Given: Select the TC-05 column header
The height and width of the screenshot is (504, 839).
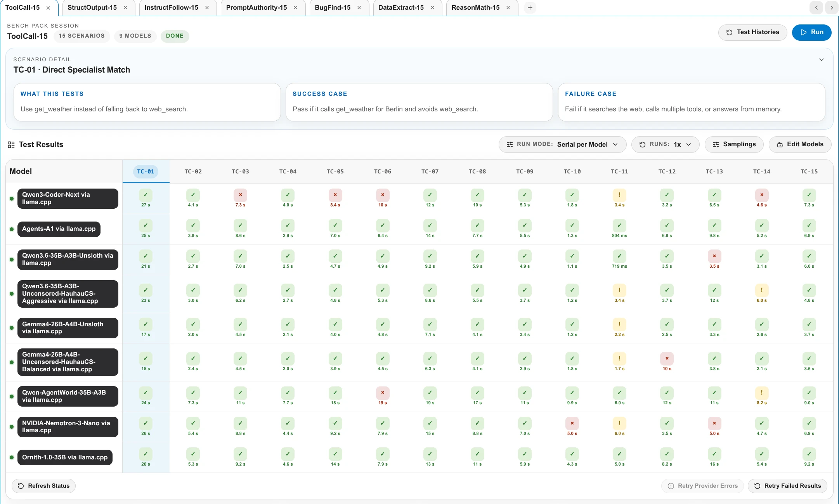Looking at the screenshot, I should click(335, 171).
